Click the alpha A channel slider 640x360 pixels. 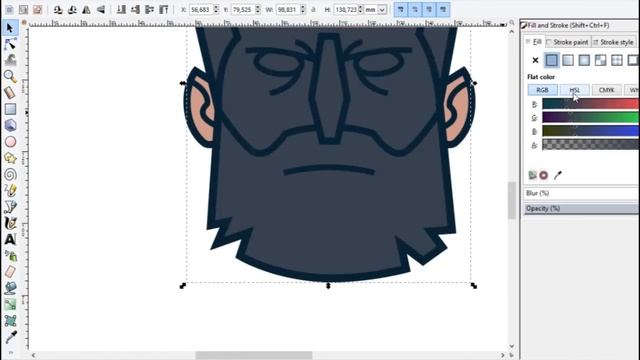(x=591, y=144)
